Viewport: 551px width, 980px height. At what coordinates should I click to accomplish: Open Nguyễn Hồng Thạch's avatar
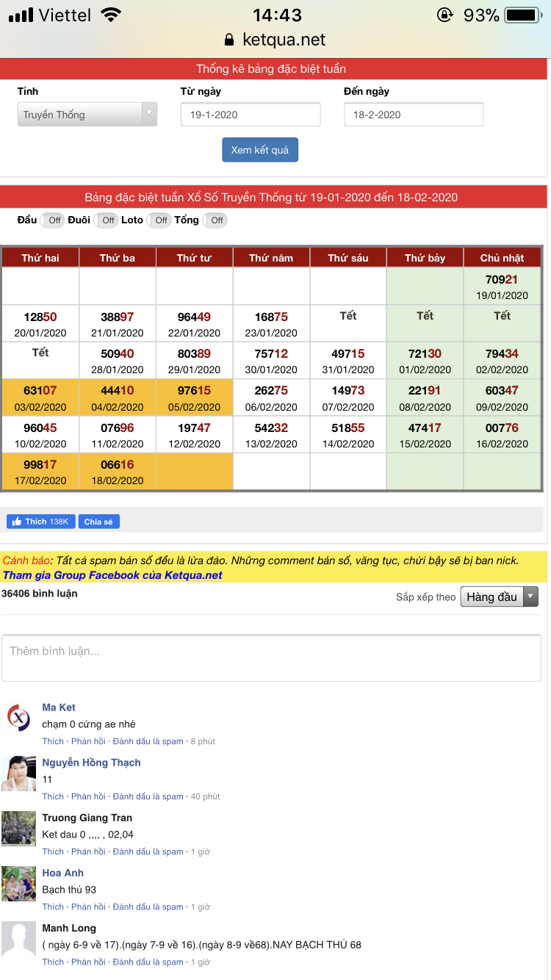tap(18, 773)
